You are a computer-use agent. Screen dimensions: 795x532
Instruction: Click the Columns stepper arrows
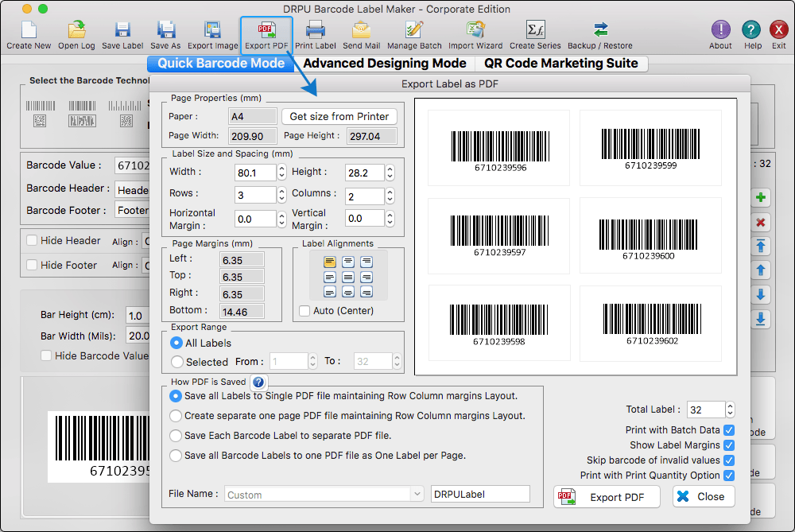point(390,196)
